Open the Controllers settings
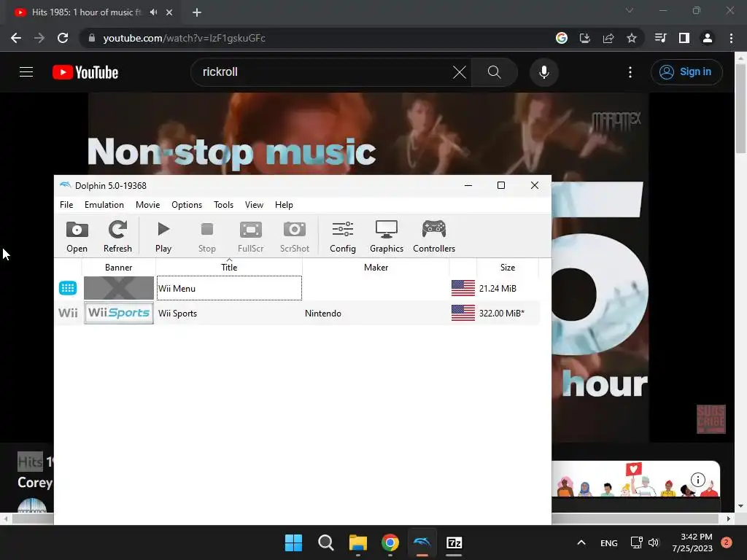Viewport: 747px width, 560px height. (434, 237)
